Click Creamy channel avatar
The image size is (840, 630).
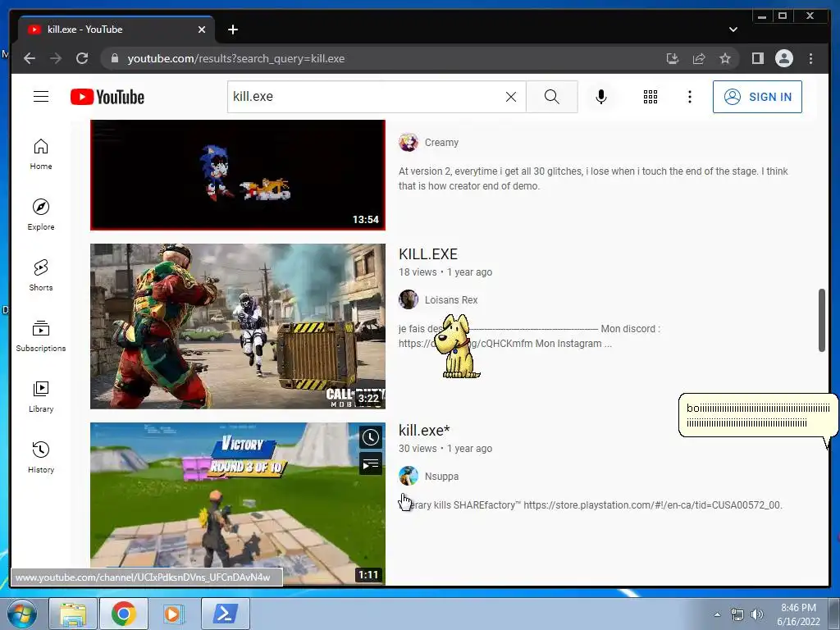click(x=409, y=143)
